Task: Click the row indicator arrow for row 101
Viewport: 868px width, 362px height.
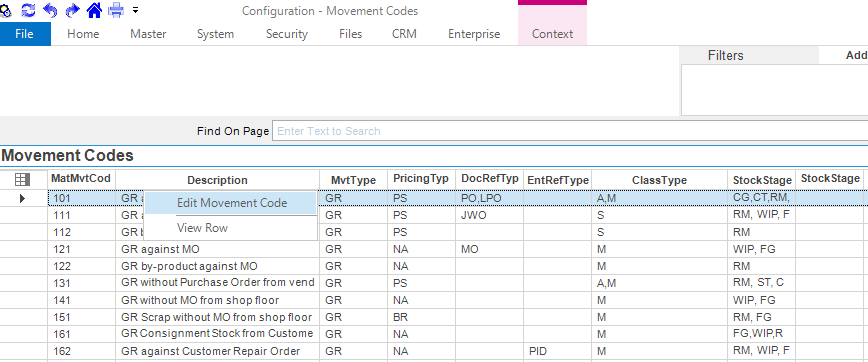Action: click(22, 198)
